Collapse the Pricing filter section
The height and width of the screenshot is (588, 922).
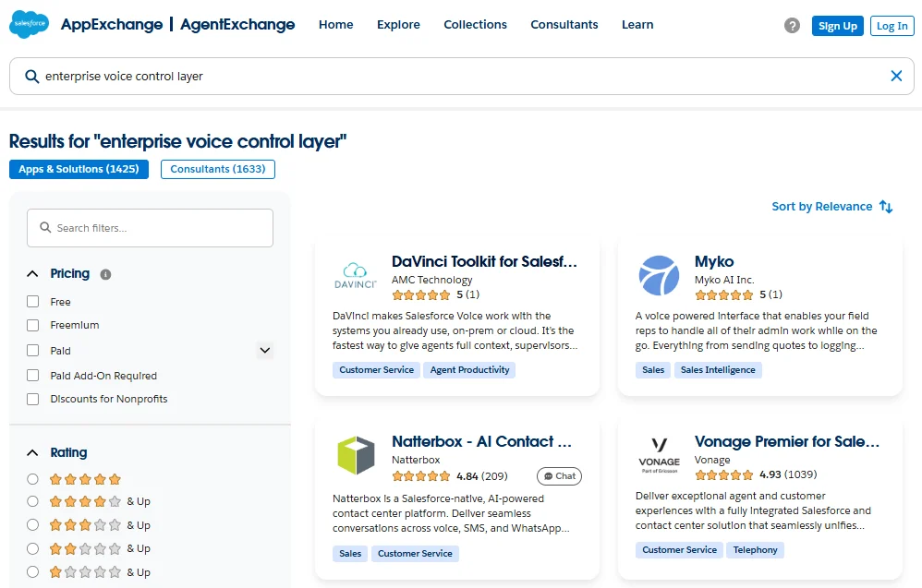pos(33,274)
